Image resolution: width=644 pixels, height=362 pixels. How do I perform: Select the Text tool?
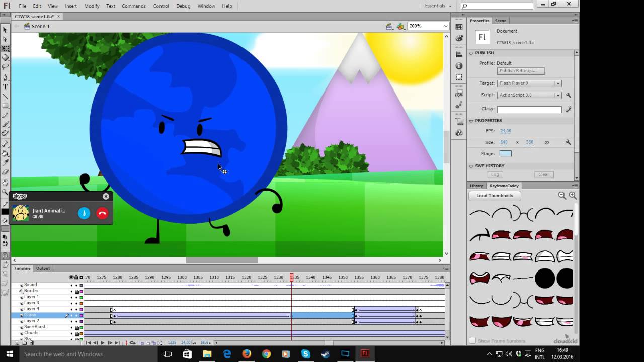pos(5,87)
